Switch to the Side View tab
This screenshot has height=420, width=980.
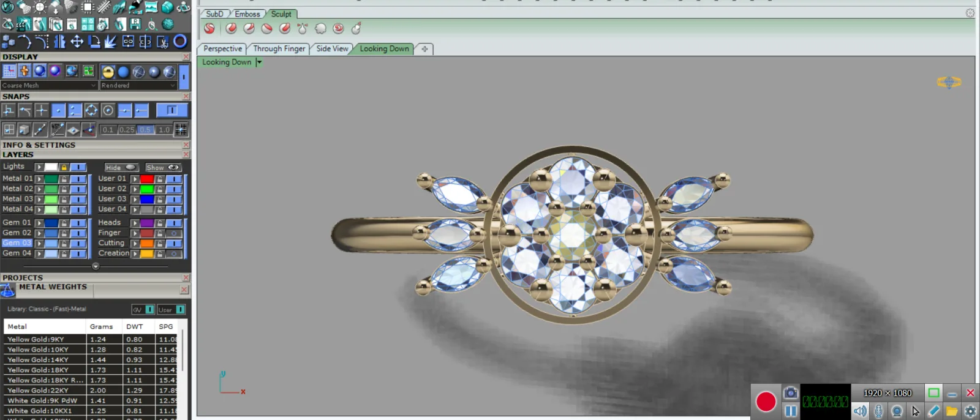pos(332,48)
